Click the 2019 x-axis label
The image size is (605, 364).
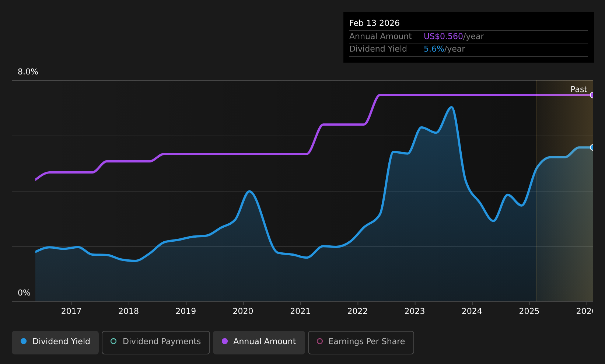click(x=186, y=311)
